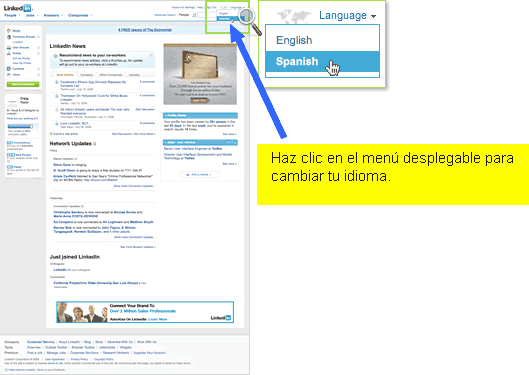Switch to the Most Activity news tab
This screenshot has width=529, height=375.
click(x=65, y=75)
